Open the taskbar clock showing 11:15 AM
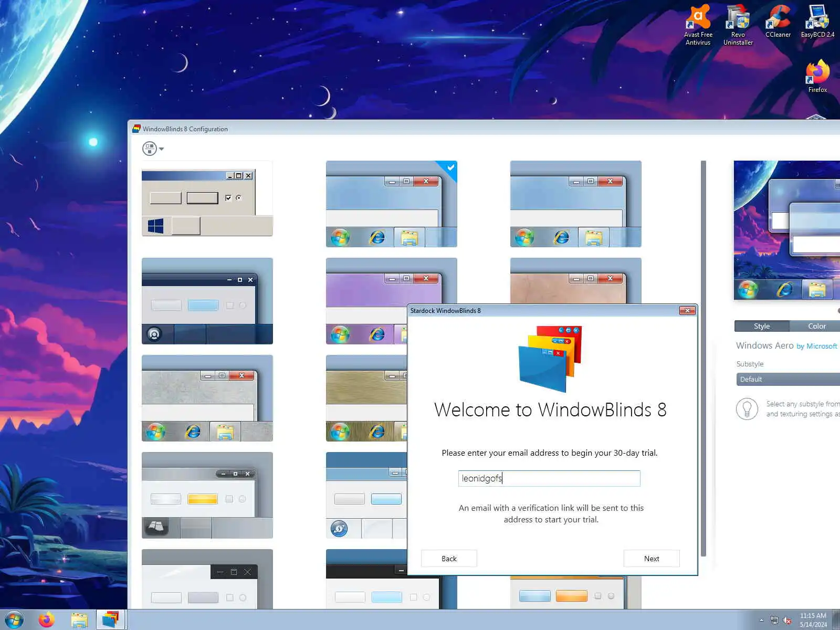 click(813, 620)
